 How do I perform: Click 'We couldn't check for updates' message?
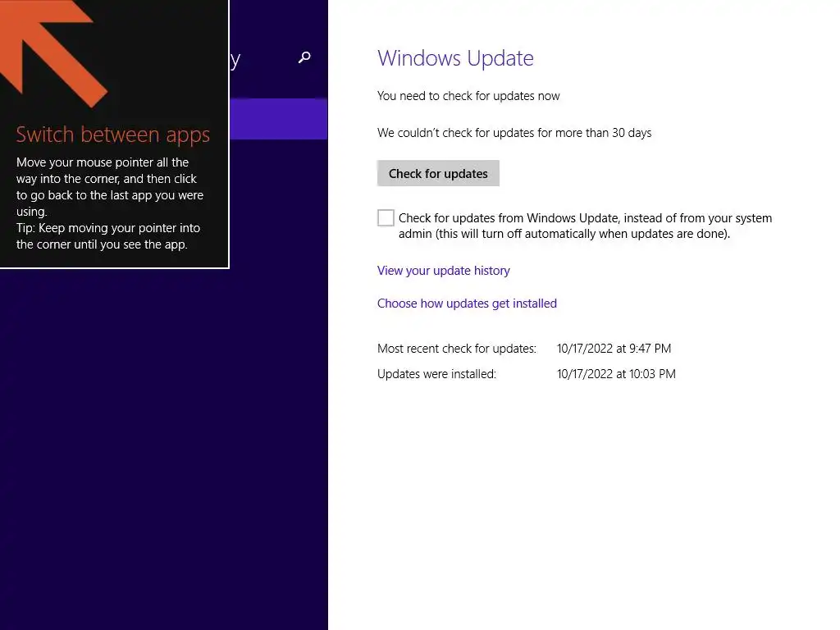514,133
